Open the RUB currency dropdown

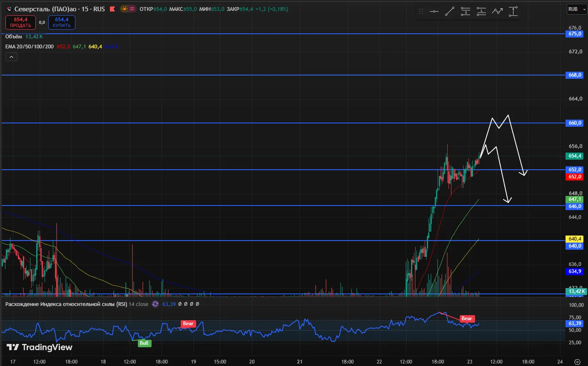(576, 9)
